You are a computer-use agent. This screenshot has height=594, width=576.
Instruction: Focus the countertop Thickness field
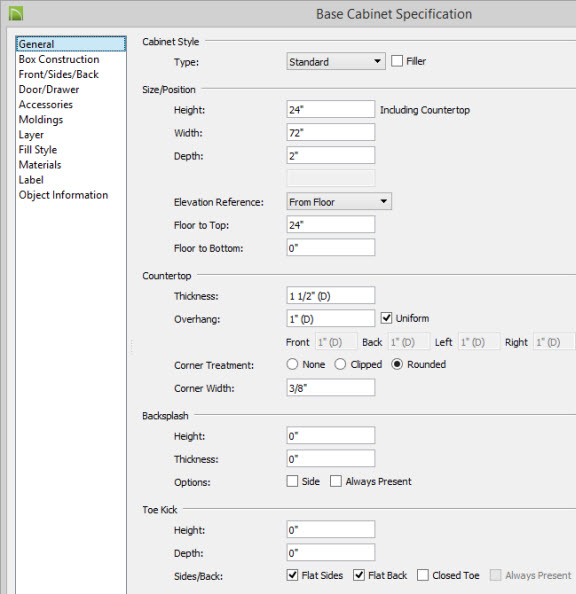(x=331, y=295)
